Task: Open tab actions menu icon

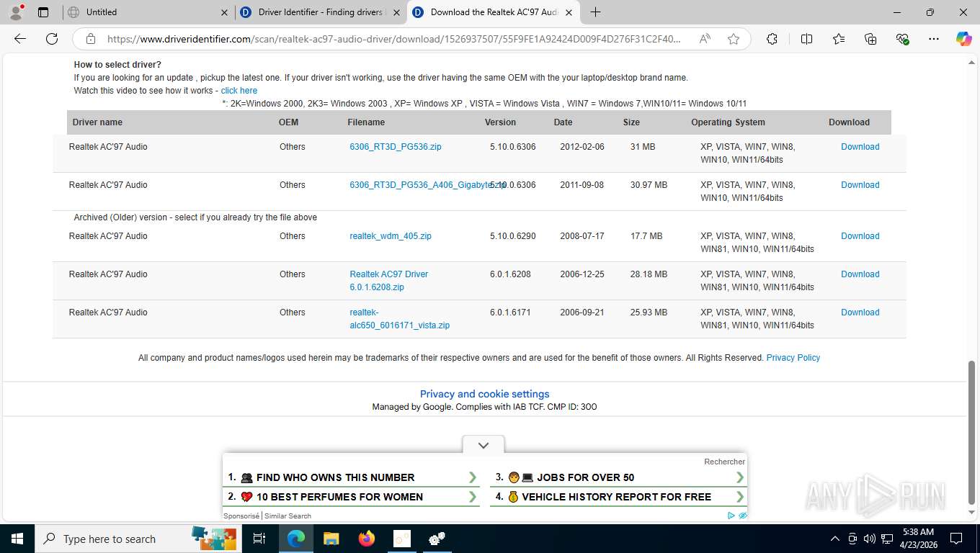Action: 43,12
